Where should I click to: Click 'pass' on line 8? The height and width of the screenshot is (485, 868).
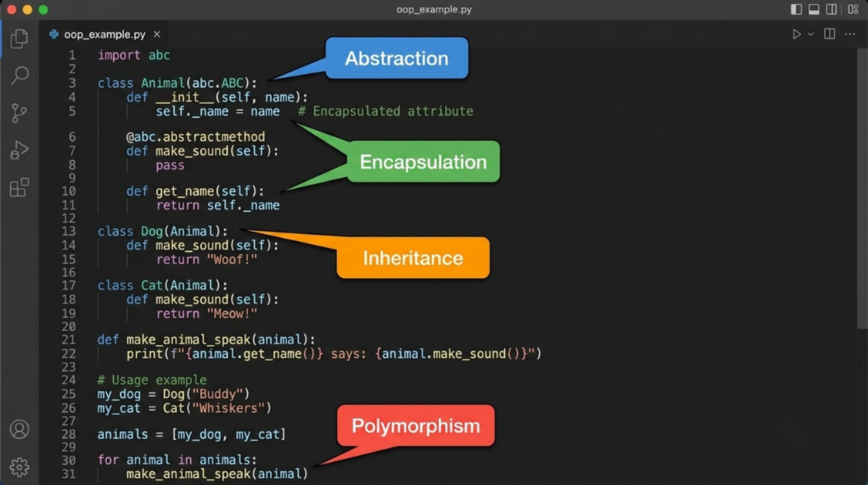click(x=170, y=165)
